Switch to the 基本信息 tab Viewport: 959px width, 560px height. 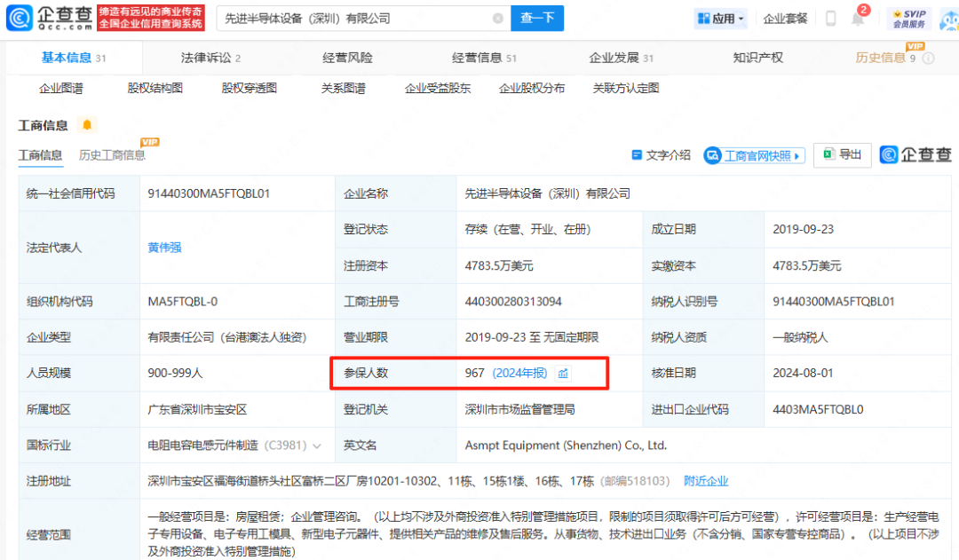click(x=74, y=58)
